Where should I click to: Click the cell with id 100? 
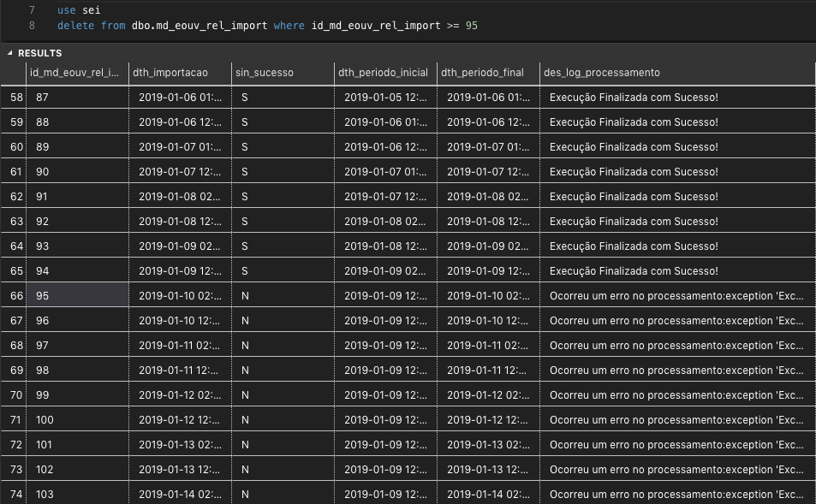click(77, 420)
